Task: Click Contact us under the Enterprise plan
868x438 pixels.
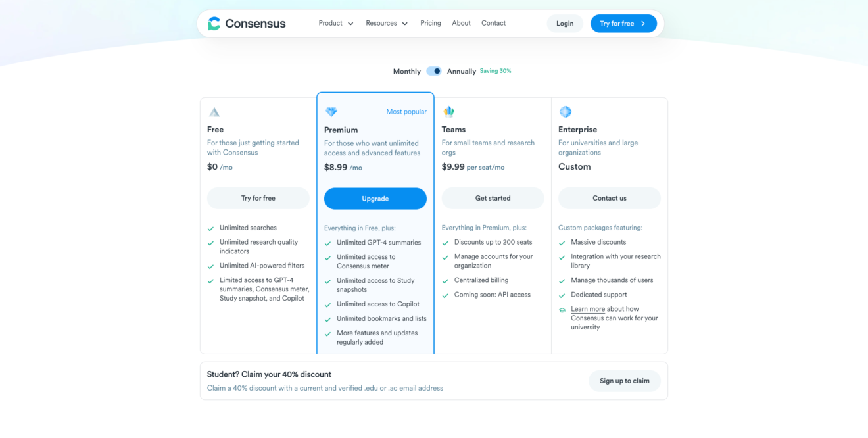Action: point(609,198)
